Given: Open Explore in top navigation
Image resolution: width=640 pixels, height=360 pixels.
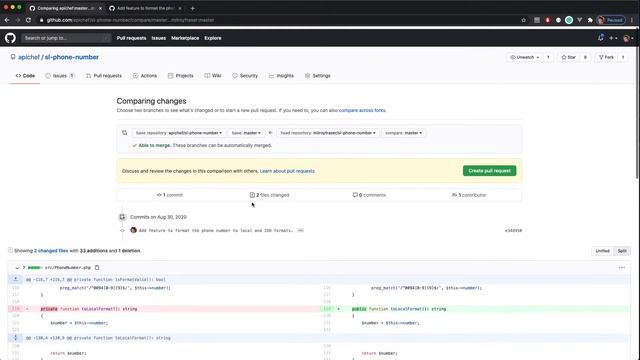Looking at the screenshot, I should click(213, 38).
